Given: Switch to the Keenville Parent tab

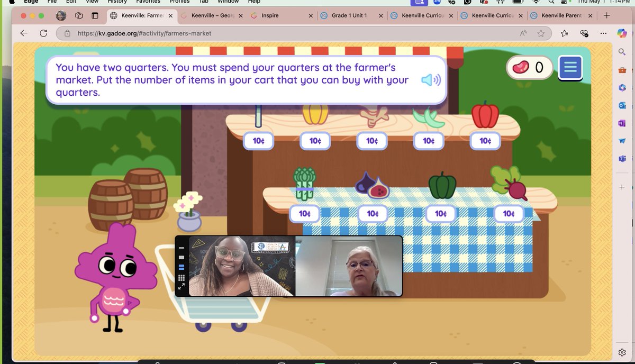Looking at the screenshot, I should (561, 15).
